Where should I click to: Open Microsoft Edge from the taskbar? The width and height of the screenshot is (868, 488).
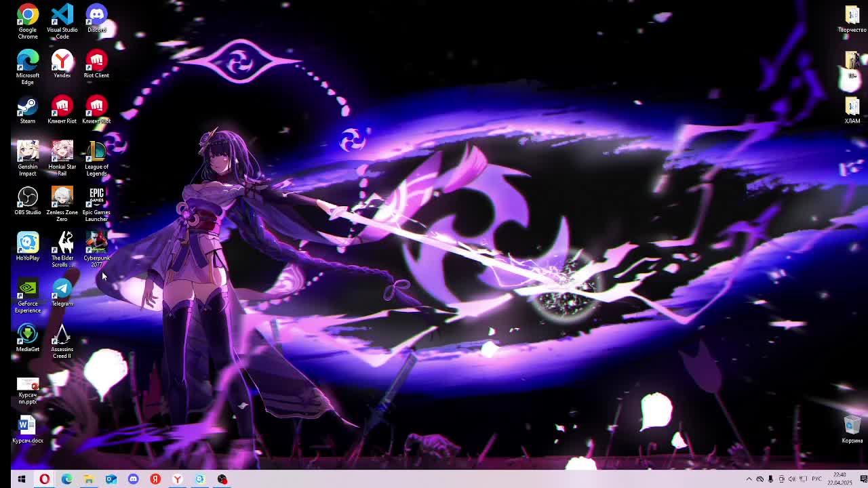click(x=66, y=479)
